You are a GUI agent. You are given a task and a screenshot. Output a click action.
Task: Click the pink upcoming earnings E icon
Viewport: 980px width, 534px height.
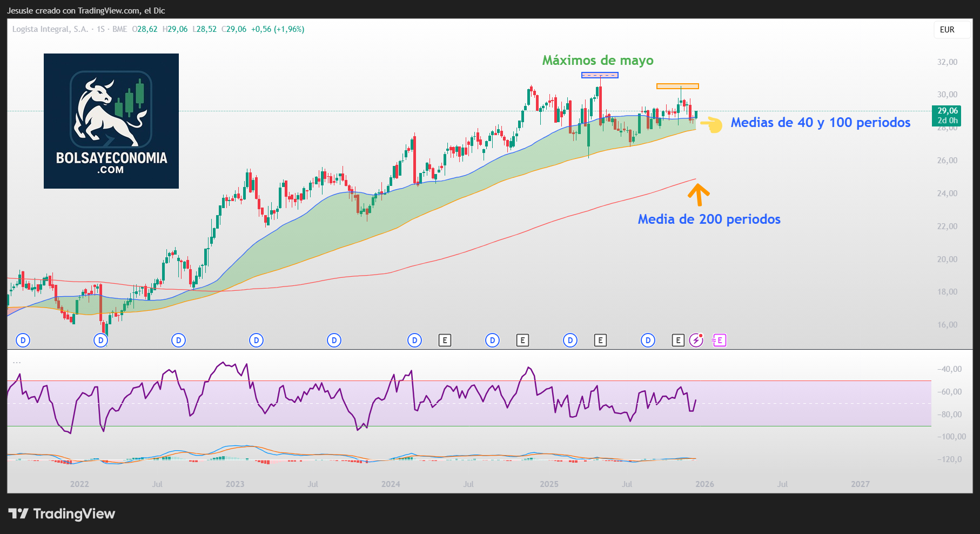coord(719,341)
